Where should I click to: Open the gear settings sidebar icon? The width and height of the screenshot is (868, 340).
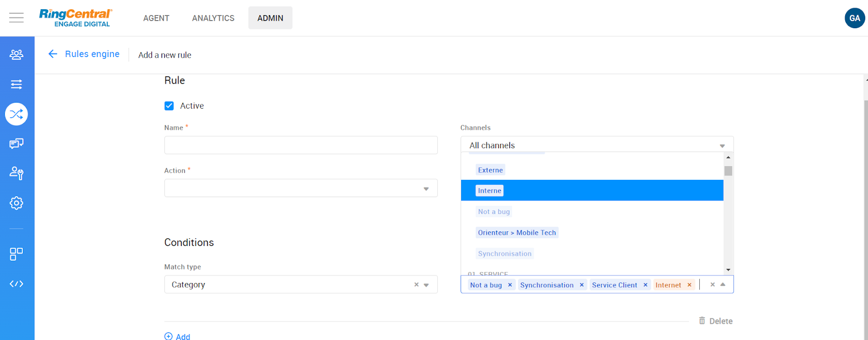tap(16, 203)
